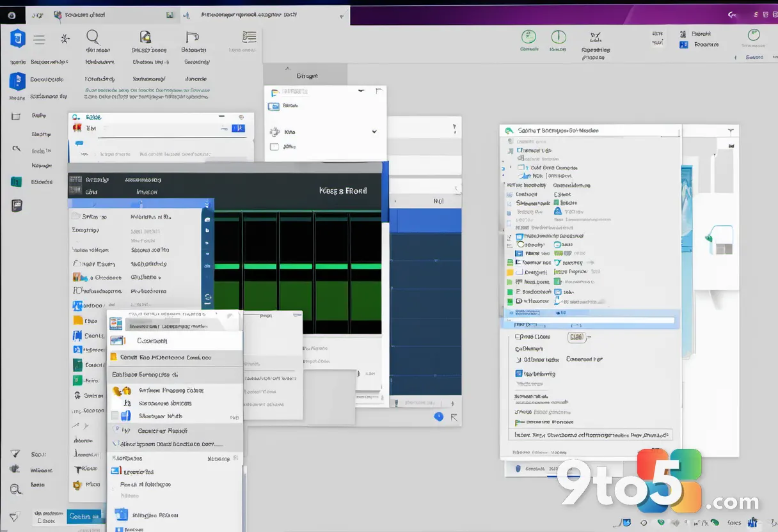Screen dimensions: 778x532
Task: Click the blue round icon below the blue panel
Action: tap(438, 416)
